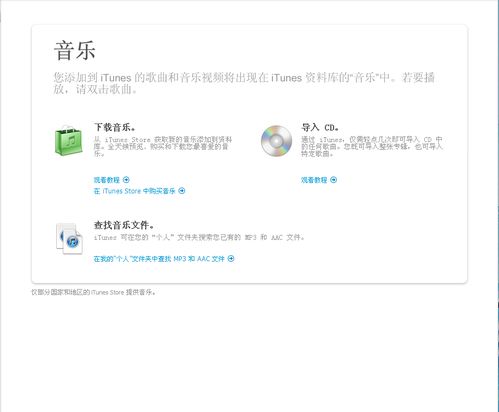Click the 导入 CD。 heading

pos(320,127)
